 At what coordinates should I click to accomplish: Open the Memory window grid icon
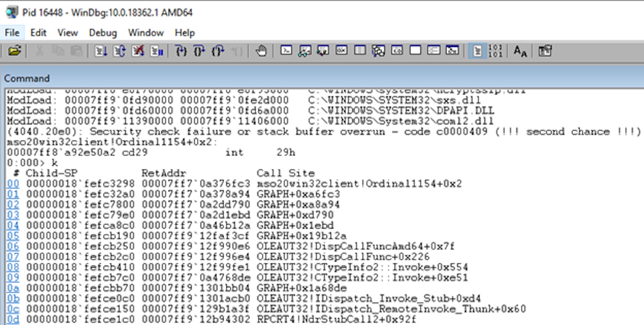coord(360,51)
